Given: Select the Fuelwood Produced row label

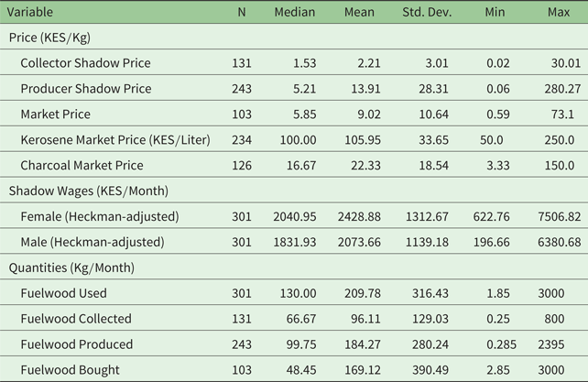Looking at the screenshot, I should (76, 344).
